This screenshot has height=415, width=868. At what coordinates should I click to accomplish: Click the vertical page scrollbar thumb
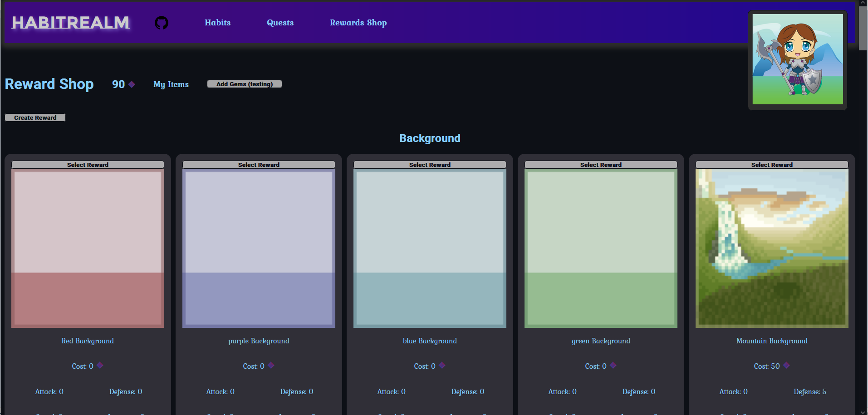[863, 28]
